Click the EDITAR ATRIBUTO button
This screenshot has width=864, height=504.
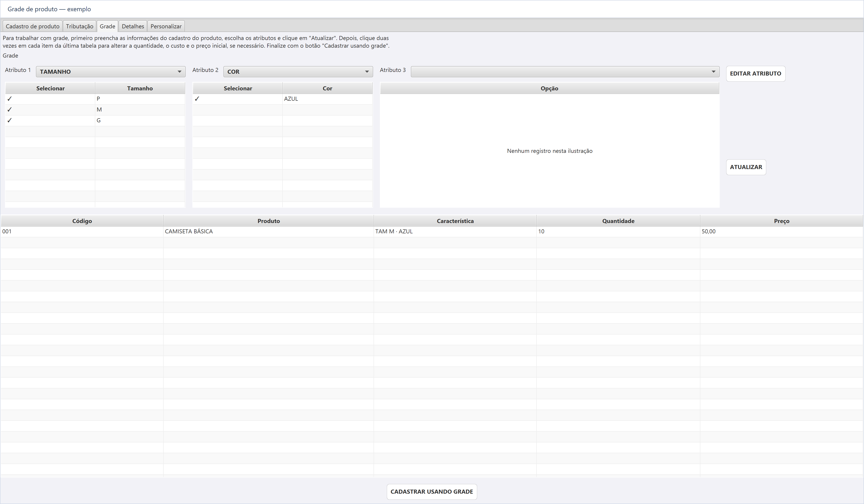[x=756, y=74]
